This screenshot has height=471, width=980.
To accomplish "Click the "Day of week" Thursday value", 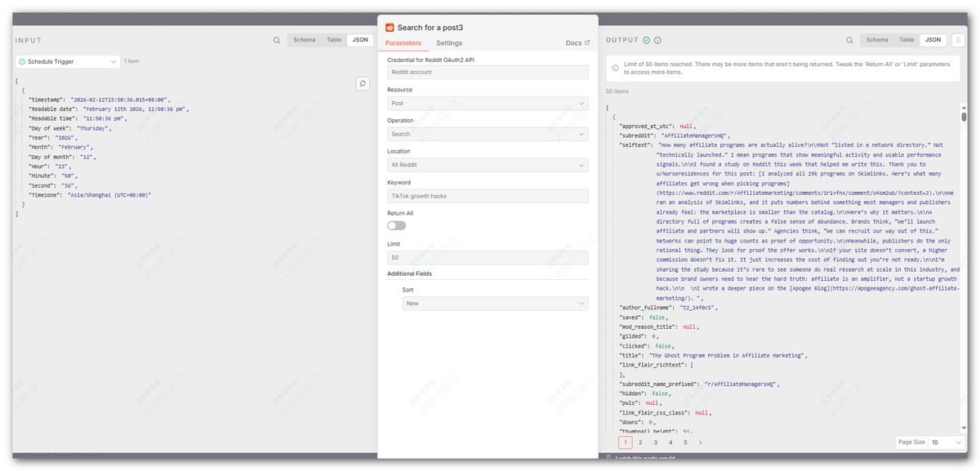I will tap(93, 128).
